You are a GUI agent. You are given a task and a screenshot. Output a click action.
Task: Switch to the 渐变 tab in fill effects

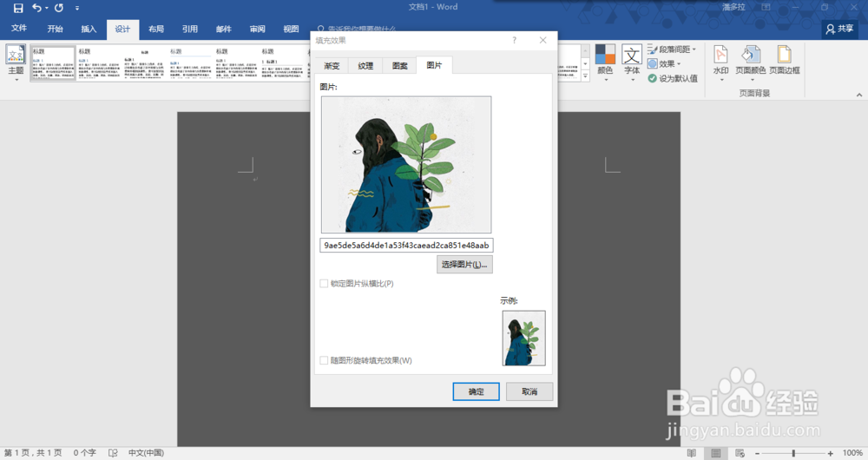(x=332, y=65)
